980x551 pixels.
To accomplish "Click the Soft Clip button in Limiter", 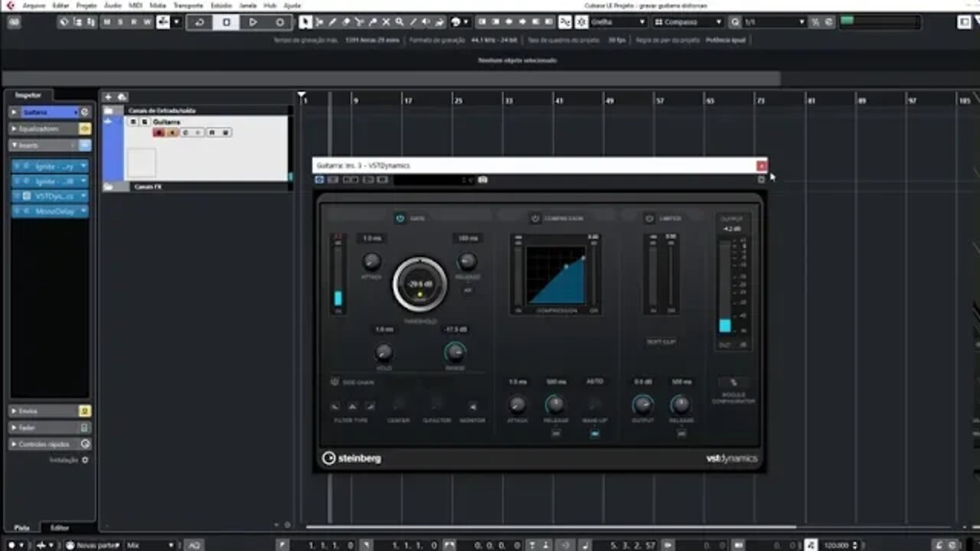I will [x=661, y=341].
